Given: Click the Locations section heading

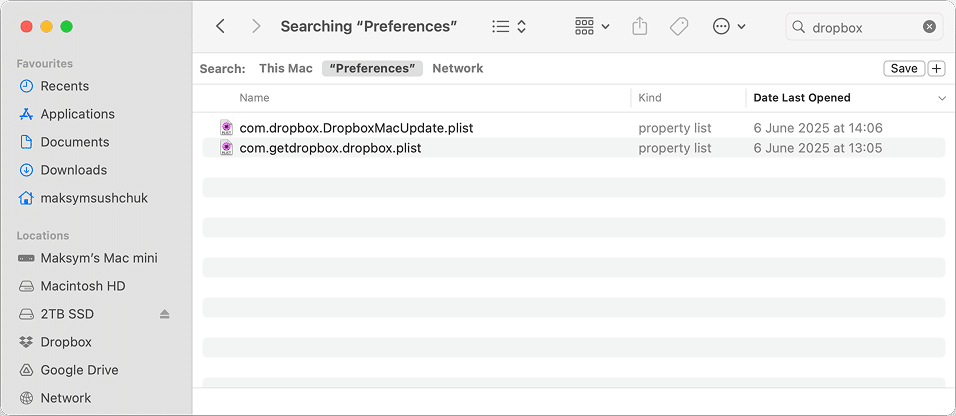Looking at the screenshot, I should click(x=43, y=235).
